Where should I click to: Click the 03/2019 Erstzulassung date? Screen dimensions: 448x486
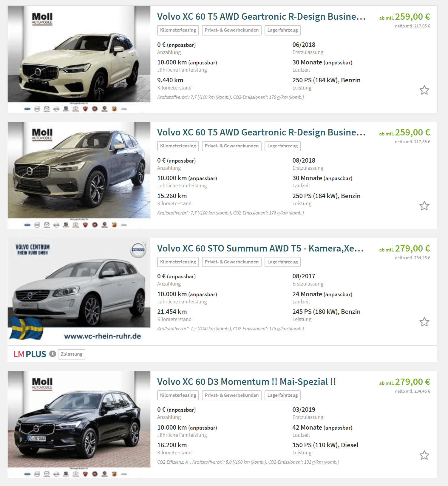(x=304, y=410)
